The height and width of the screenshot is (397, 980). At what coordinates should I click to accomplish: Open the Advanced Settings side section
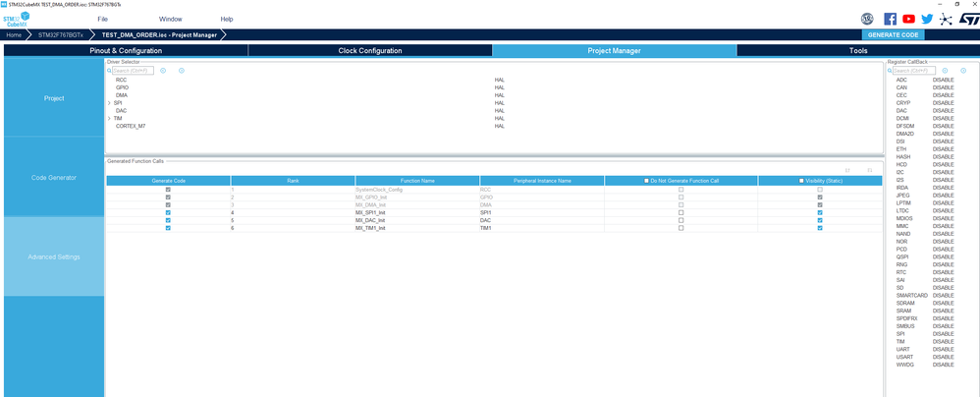pyautogui.click(x=54, y=256)
